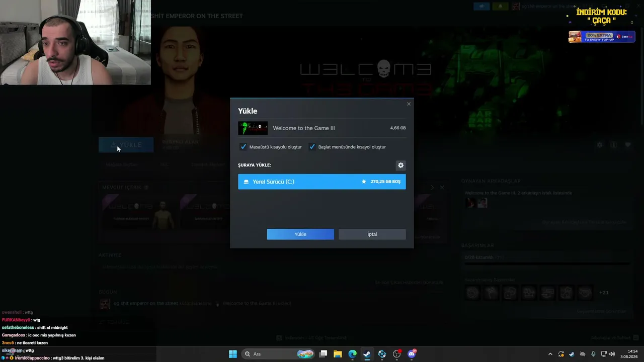
Task: Toggle 'Başlat menüsünde kısayol oluştur' checkbox
Action: click(312, 147)
